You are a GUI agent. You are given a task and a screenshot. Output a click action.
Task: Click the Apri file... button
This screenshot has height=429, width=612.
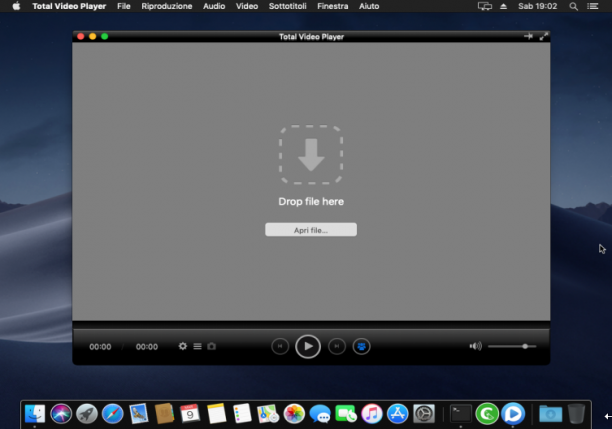pos(311,230)
